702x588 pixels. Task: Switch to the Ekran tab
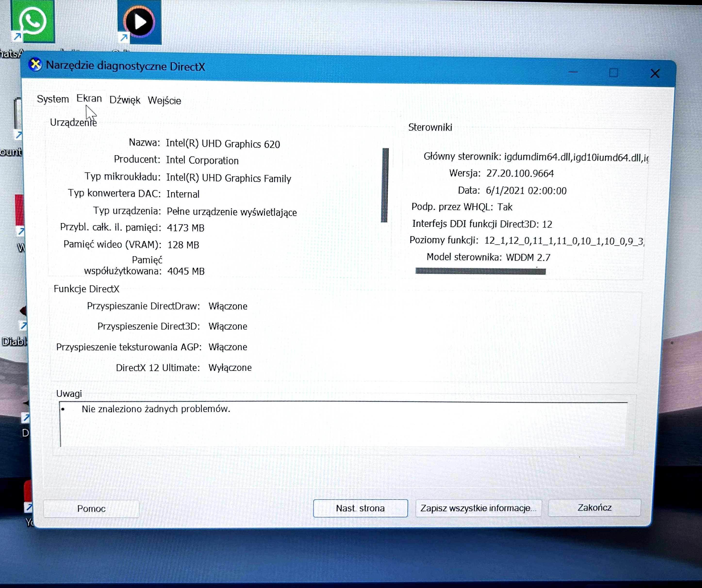click(x=89, y=98)
